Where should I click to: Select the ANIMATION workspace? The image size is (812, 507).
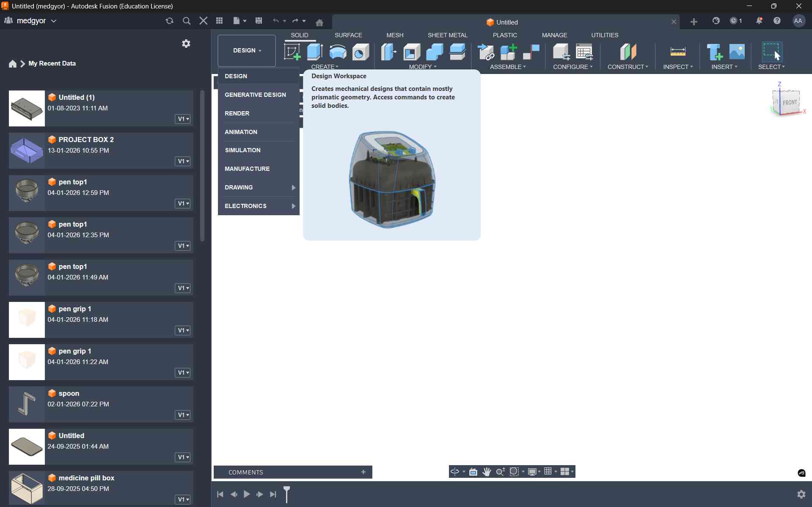click(x=259, y=132)
